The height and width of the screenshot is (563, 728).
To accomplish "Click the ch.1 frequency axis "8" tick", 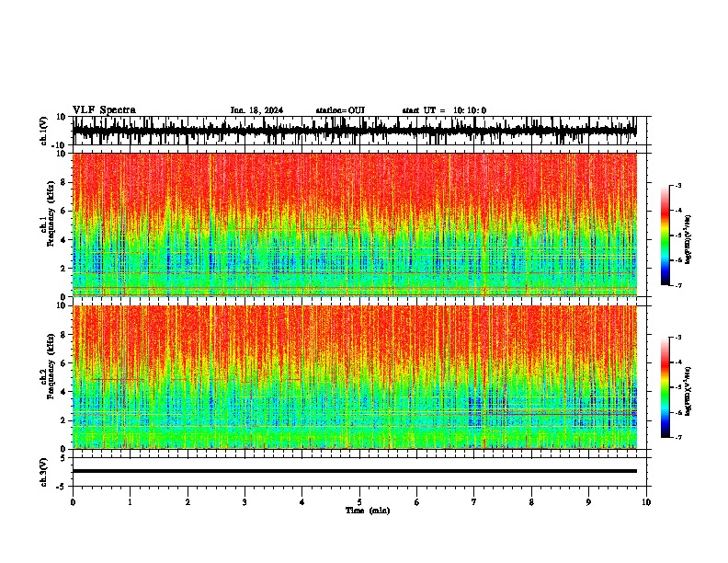I will pos(64,182).
